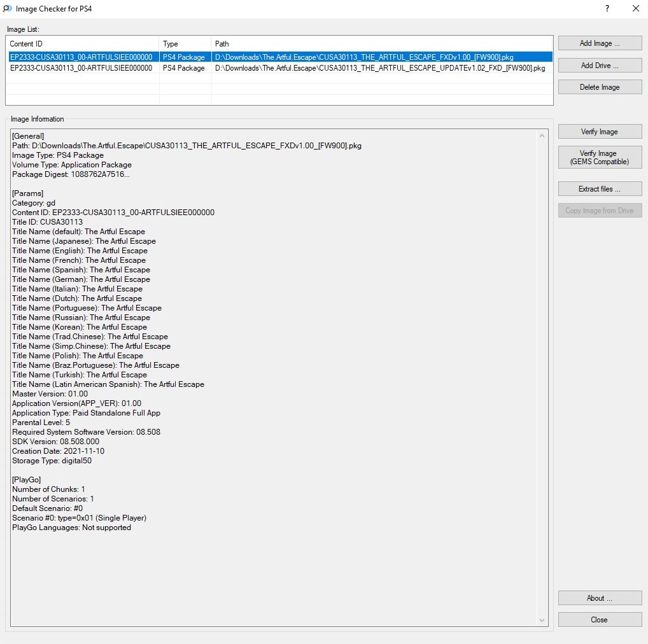
Task: Click Storage Type: digital50 line
Action: 52,461
